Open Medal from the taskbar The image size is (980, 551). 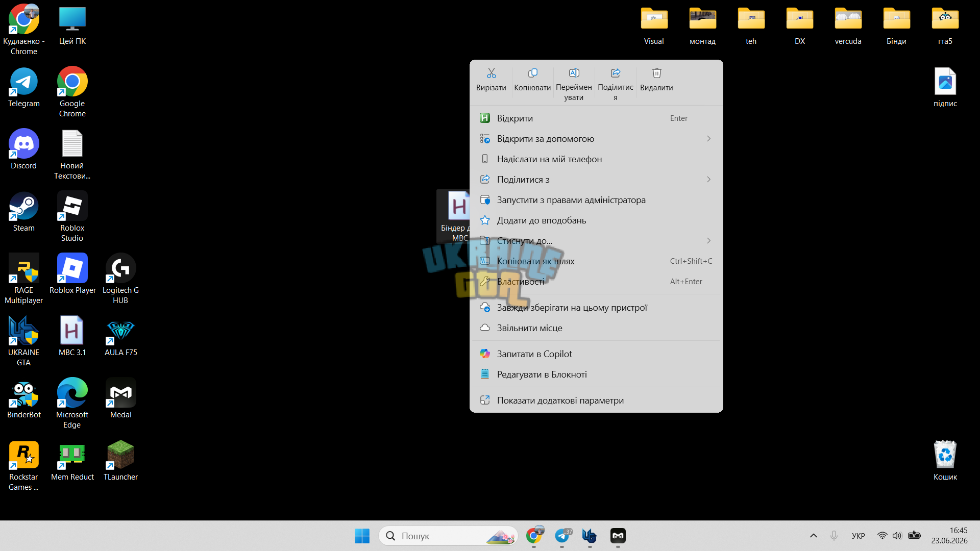[618, 536]
